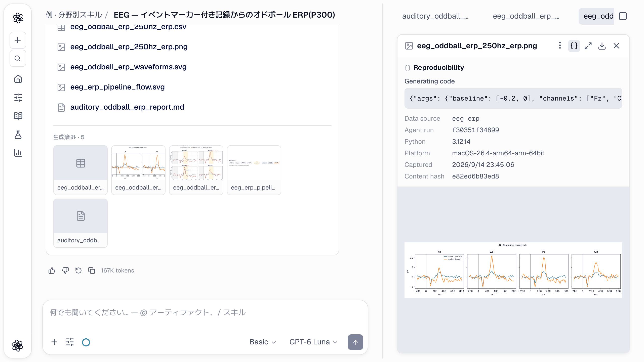Open the bar chart icon in sidebar
Screen dimensions: 644x362
pos(18,153)
